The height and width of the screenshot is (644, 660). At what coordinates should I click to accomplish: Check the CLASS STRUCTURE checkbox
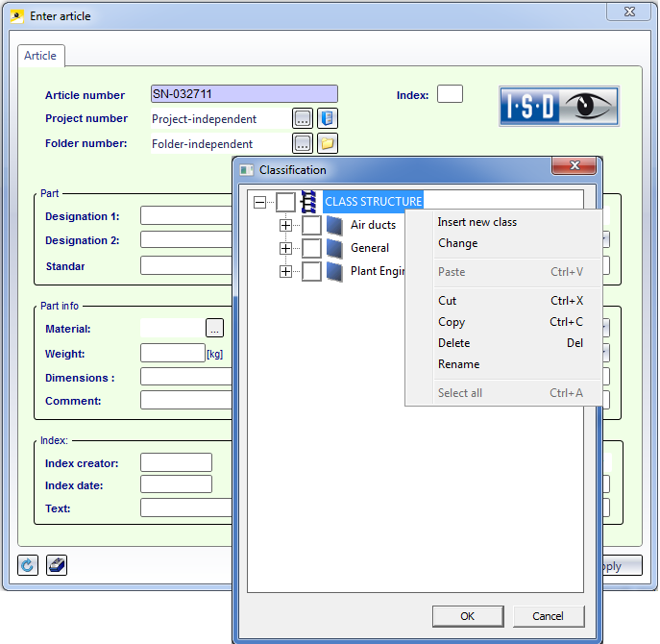click(285, 202)
